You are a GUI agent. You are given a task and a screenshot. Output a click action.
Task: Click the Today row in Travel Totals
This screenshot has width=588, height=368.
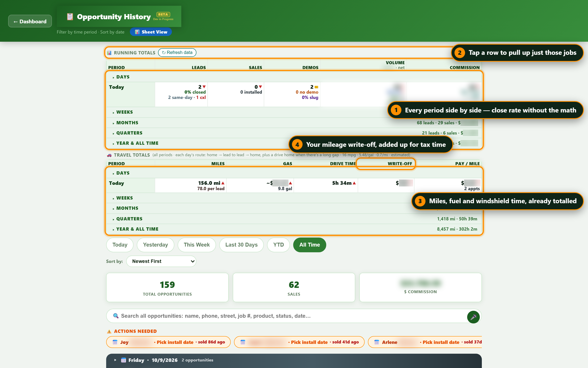[294, 185]
